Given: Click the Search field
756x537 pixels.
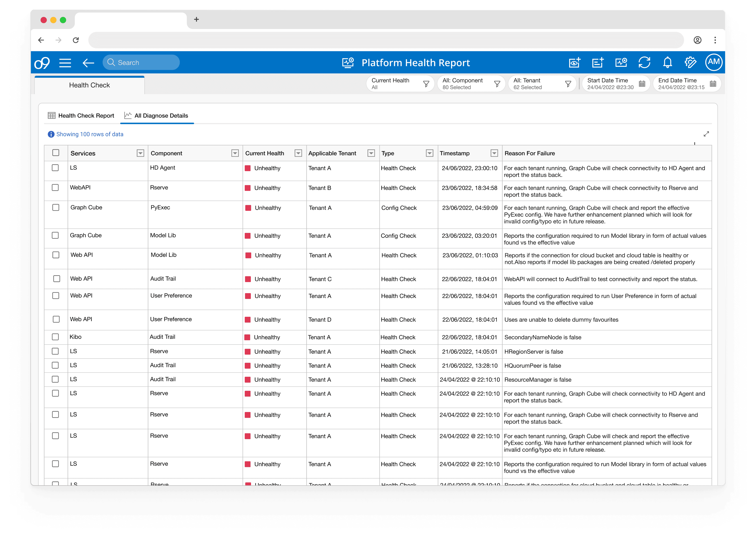Looking at the screenshot, I should (141, 63).
